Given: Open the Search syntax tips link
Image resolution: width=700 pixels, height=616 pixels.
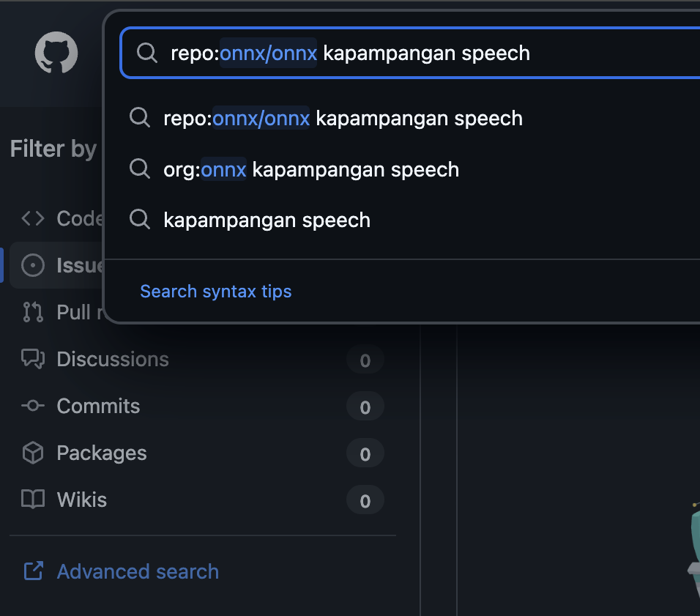Looking at the screenshot, I should coord(216,292).
